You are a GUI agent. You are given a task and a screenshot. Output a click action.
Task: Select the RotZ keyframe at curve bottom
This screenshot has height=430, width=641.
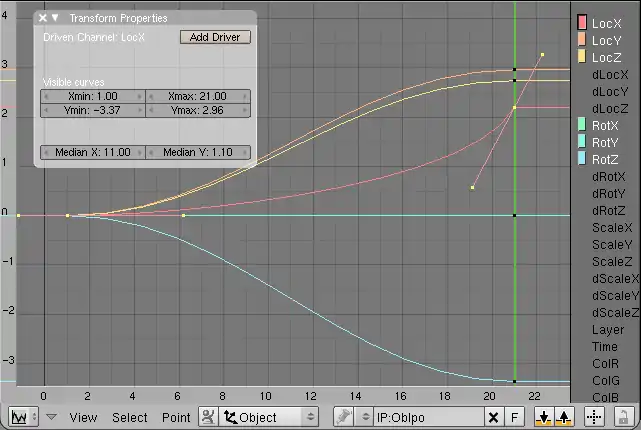515,381
